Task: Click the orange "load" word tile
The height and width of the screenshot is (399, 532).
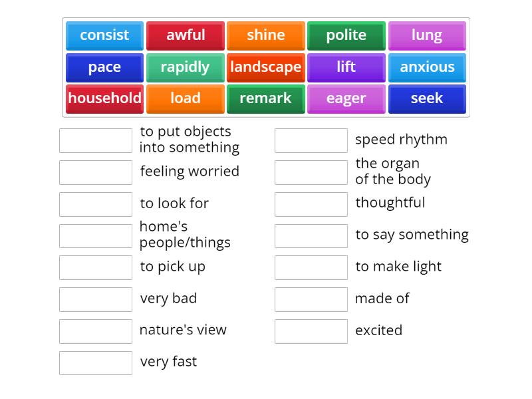Action: coord(186,98)
